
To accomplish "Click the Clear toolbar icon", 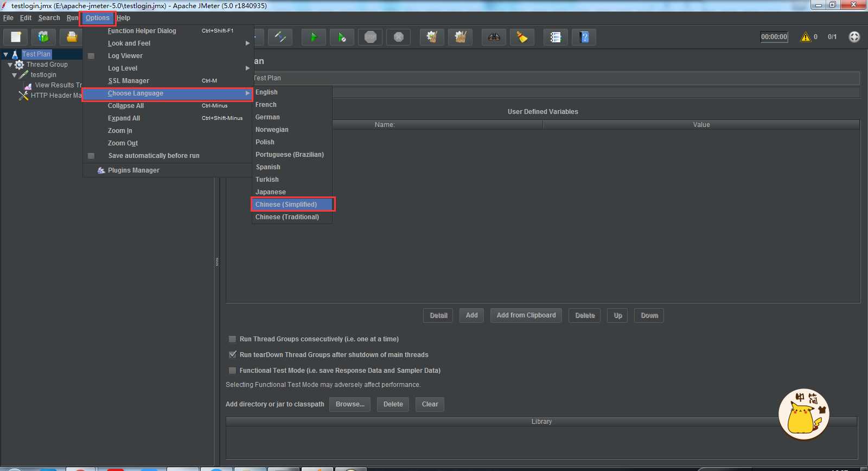I will pyautogui.click(x=432, y=37).
